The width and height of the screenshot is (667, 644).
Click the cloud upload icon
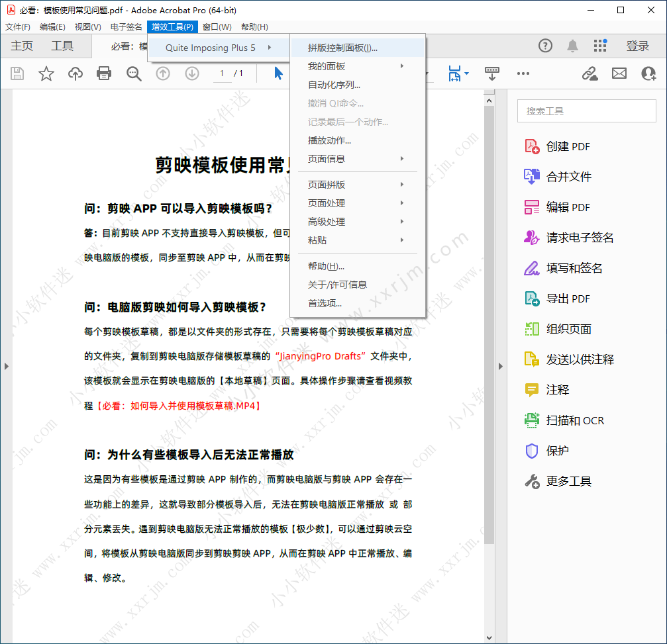click(76, 73)
